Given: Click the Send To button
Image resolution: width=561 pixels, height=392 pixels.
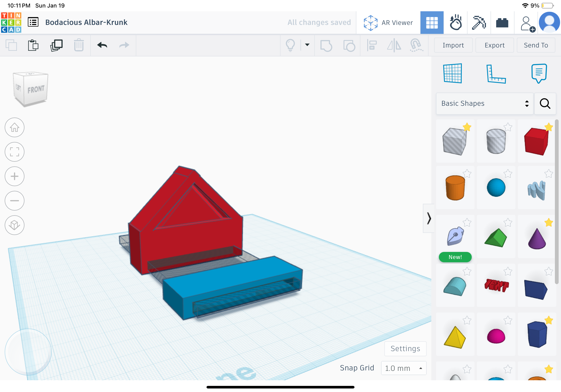Looking at the screenshot, I should point(536,45).
